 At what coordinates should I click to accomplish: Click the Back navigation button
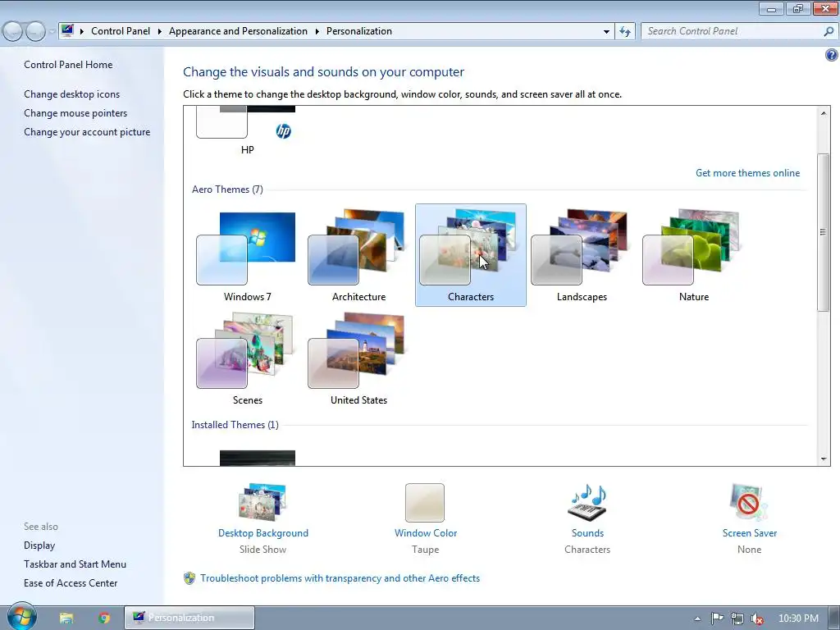(x=13, y=31)
